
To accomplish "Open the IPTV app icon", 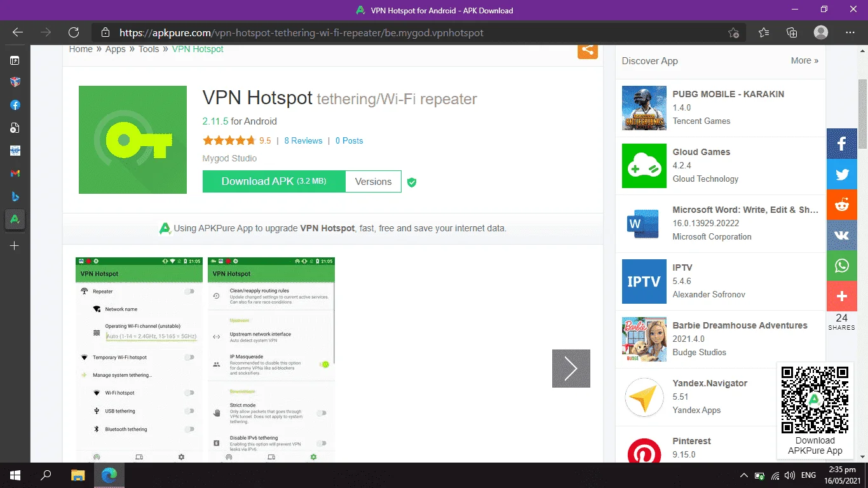I will [644, 281].
